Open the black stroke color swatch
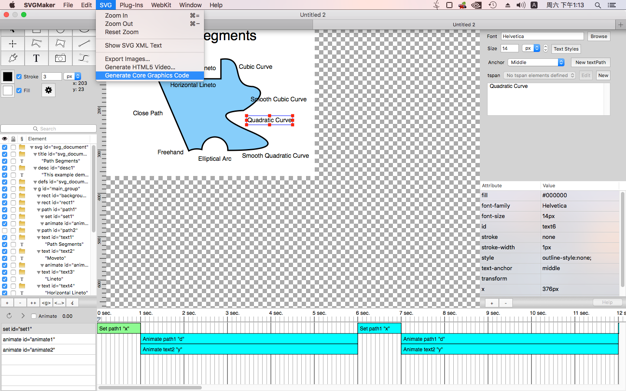The height and width of the screenshot is (391, 626). pyautogui.click(x=8, y=77)
